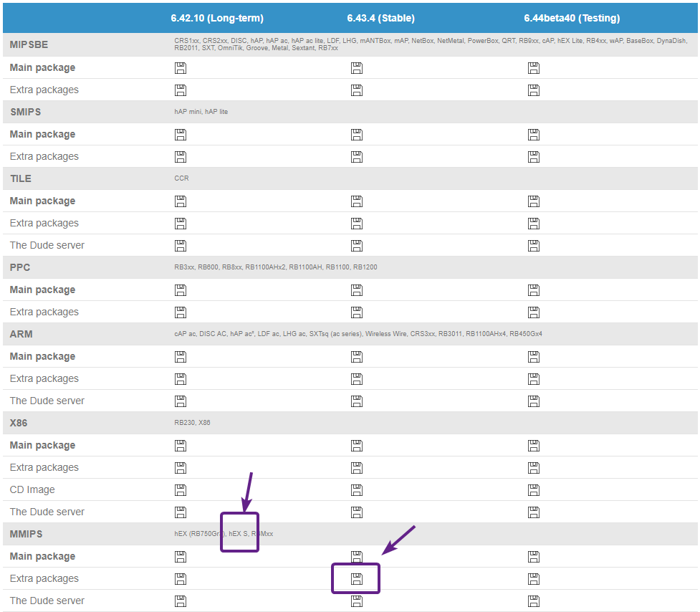Download MIPSBE Extra packages 6.43.4 Stable
The width and height of the screenshot is (700, 612).
coord(357,90)
